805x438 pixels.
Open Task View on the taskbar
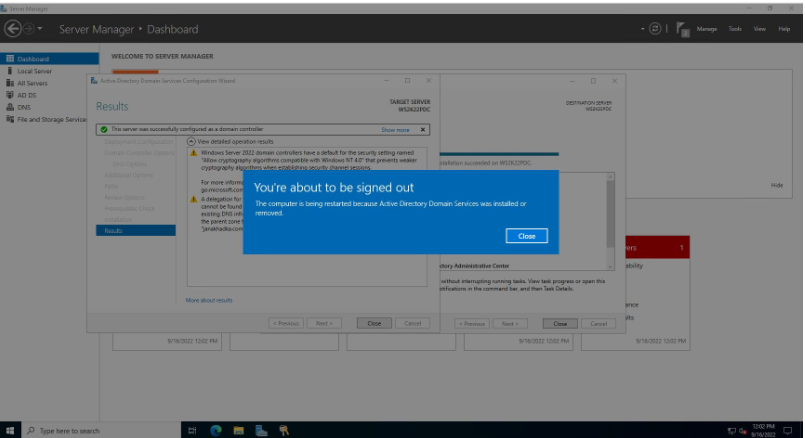[191, 430]
